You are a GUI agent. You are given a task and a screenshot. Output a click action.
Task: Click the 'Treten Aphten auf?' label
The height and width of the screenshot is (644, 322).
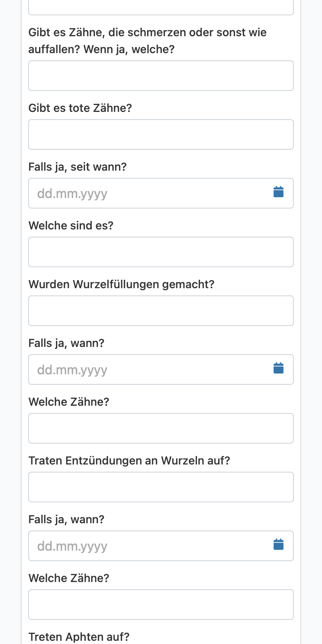click(x=79, y=637)
